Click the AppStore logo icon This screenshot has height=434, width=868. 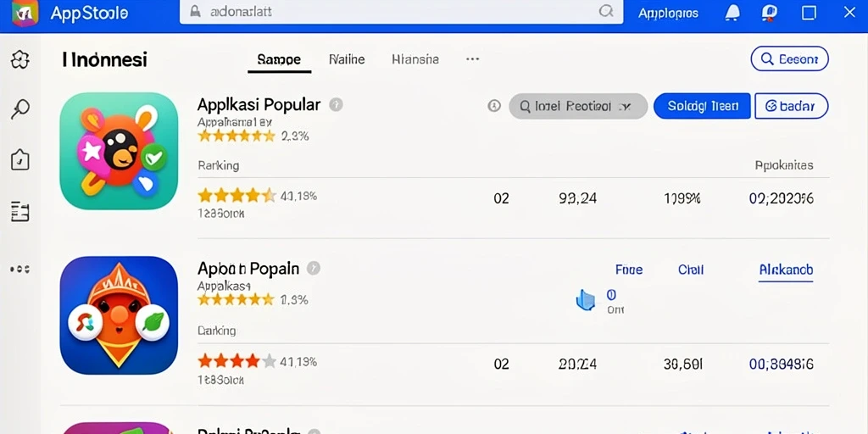point(25,13)
